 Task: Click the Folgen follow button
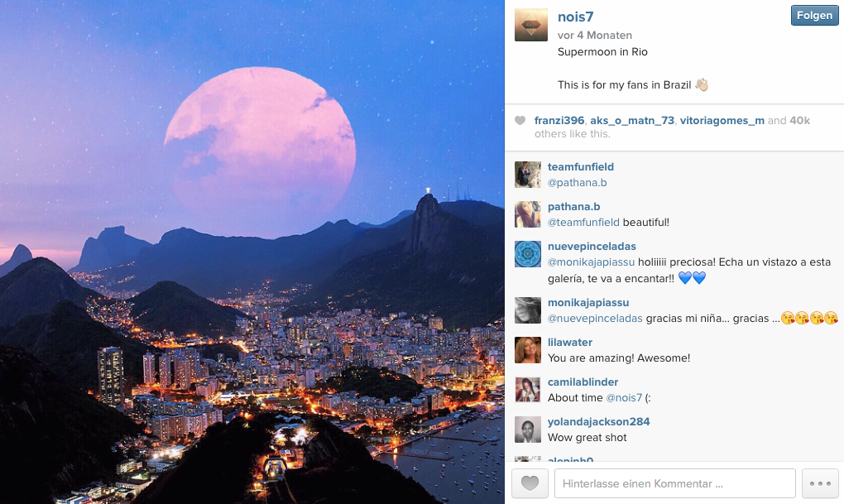point(814,16)
